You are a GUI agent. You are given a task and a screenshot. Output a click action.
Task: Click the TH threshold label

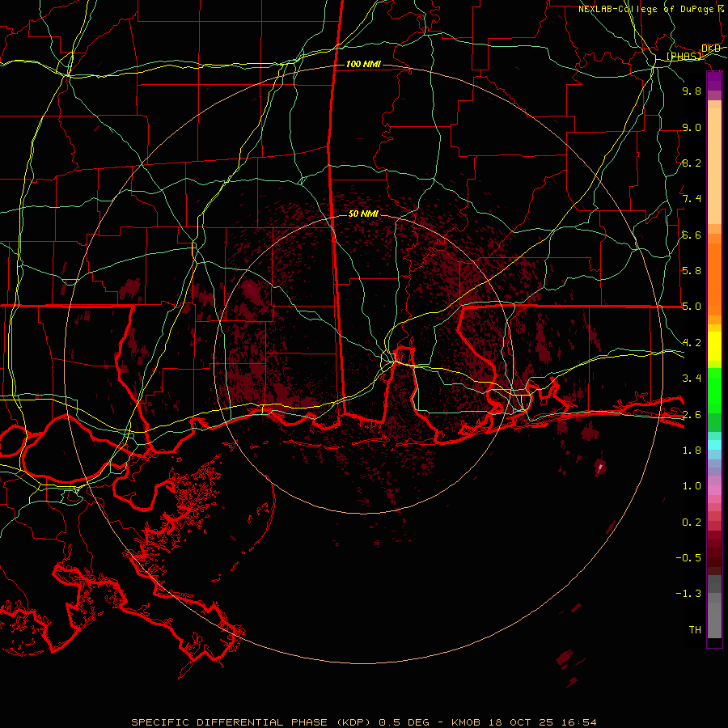point(695,630)
